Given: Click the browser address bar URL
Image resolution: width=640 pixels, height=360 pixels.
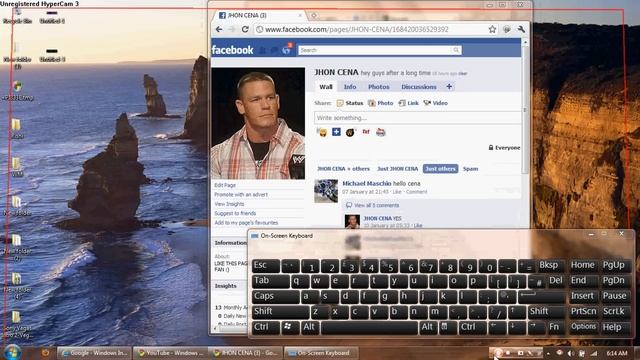Looking at the screenshot, I should tap(357, 29).
